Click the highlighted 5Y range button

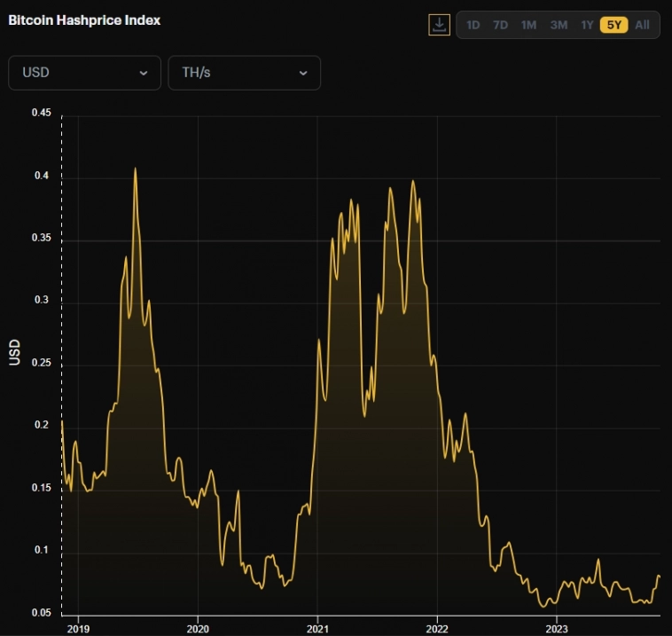point(613,25)
